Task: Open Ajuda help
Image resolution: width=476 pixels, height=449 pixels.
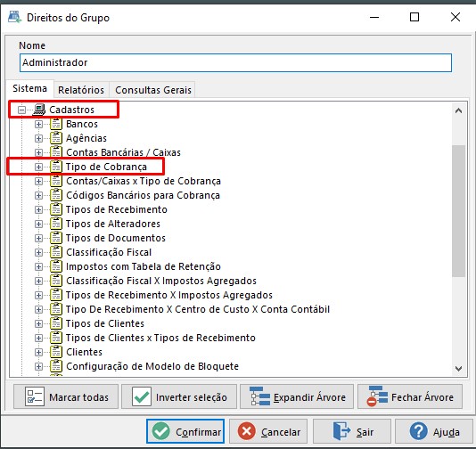Action: pos(434,431)
